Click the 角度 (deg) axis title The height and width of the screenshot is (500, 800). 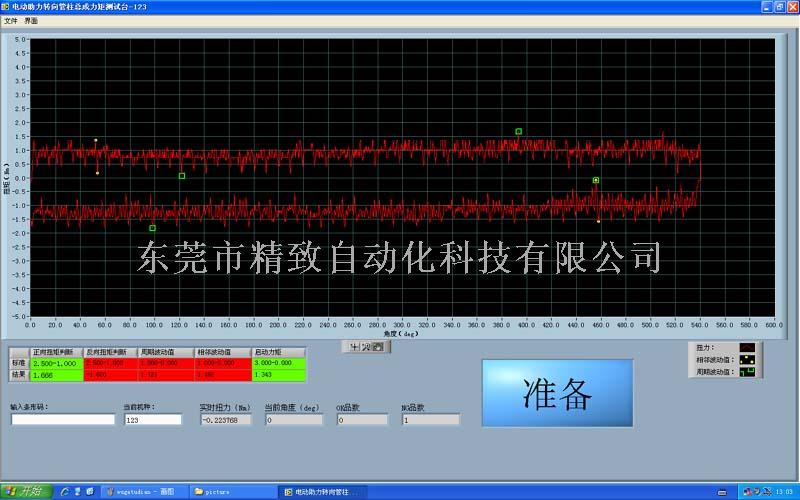pyautogui.click(x=401, y=334)
